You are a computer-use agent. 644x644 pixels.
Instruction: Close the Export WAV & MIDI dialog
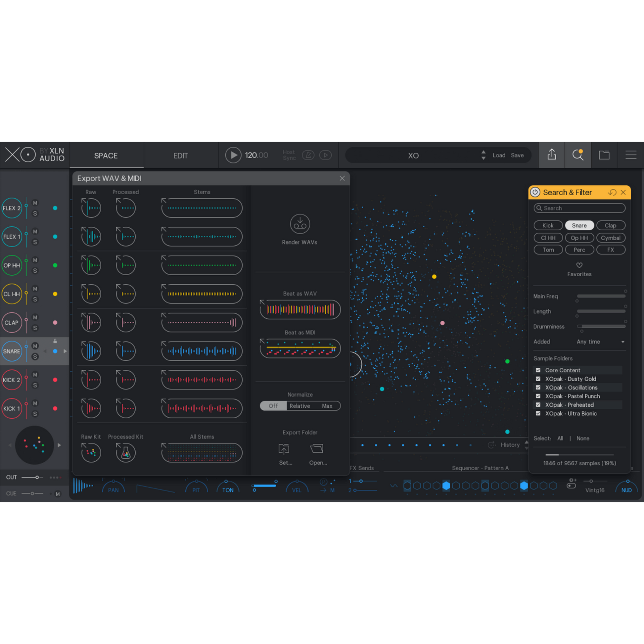coord(342,178)
